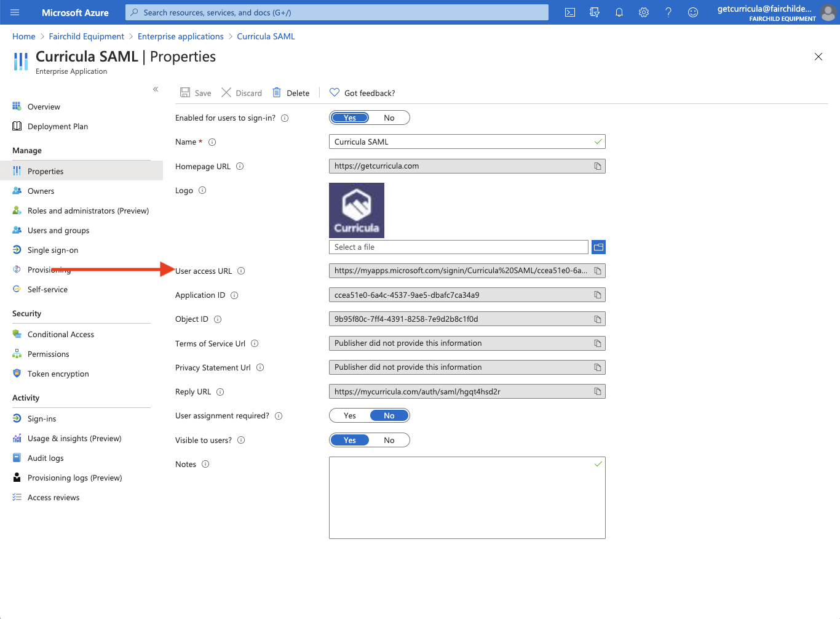Show info tooltip for Enabled for users to sign-in
The height and width of the screenshot is (619, 840).
pyautogui.click(x=285, y=118)
